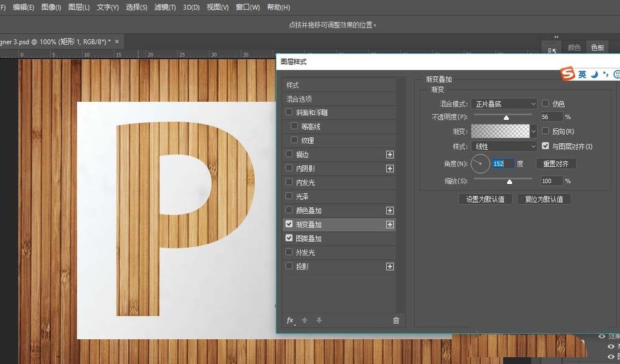Enable 外发光 checkbox
Screen dimensions: 620x364
pyautogui.click(x=289, y=252)
